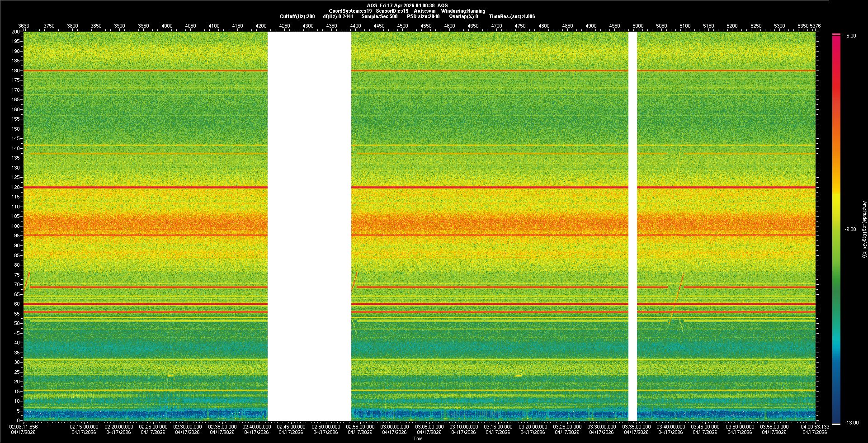Click the 4400 tick on top axis
Viewport: 868px width, 443px height.
click(355, 26)
